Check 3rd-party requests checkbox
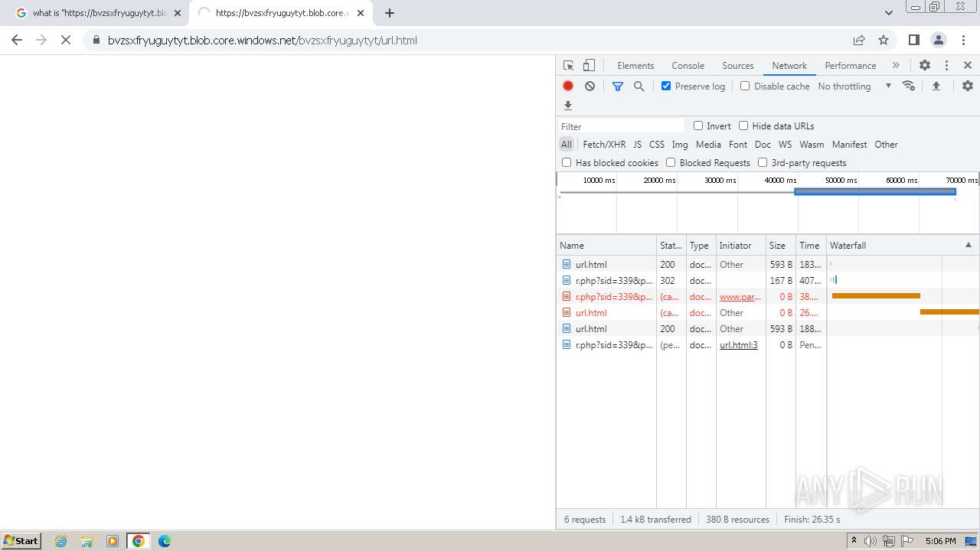Image resolution: width=980 pixels, height=551 pixels. tap(763, 162)
